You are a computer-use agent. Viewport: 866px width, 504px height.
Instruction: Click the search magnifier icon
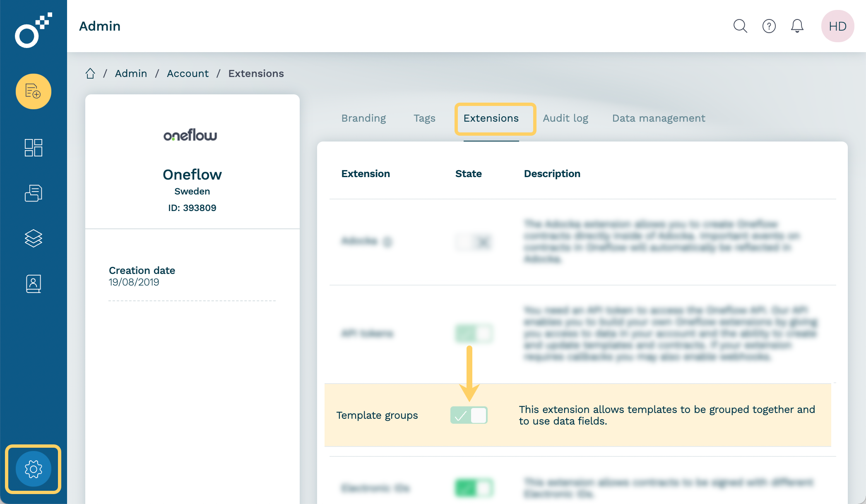pos(740,26)
